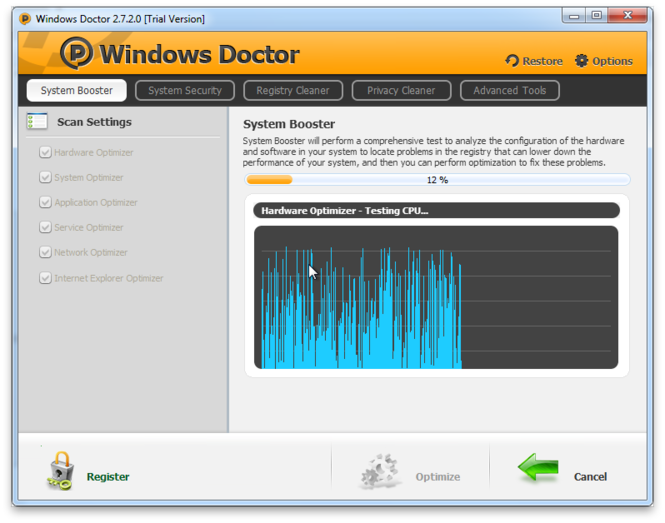Image resolution: width=665 pixels, height=523 pixels.
Task: Minimize the Windows Doctor window
Action: click(x=574, y=16)
